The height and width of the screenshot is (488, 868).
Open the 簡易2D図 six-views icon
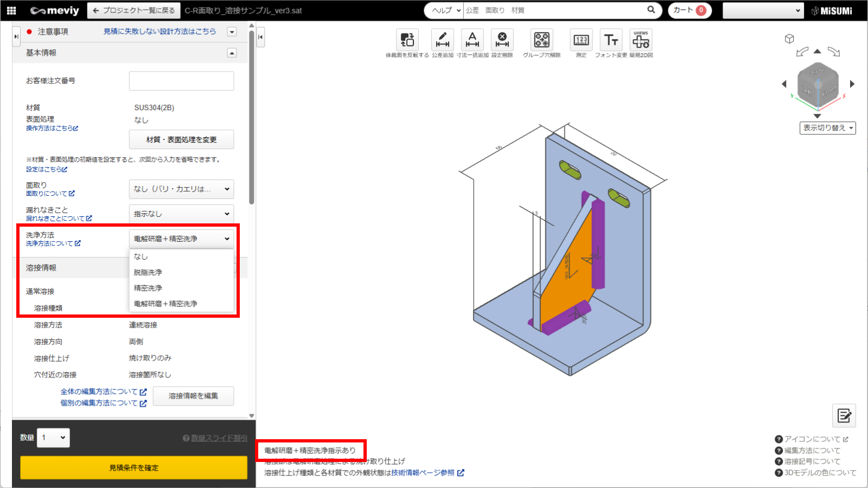click(x=641, y=40)
